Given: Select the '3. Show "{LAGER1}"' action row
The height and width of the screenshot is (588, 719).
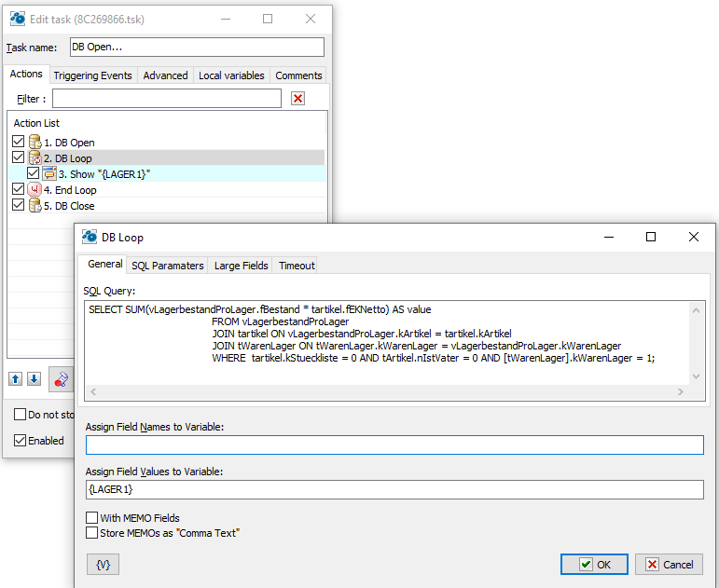Looking at the screenshot, I should click(167, 174).
